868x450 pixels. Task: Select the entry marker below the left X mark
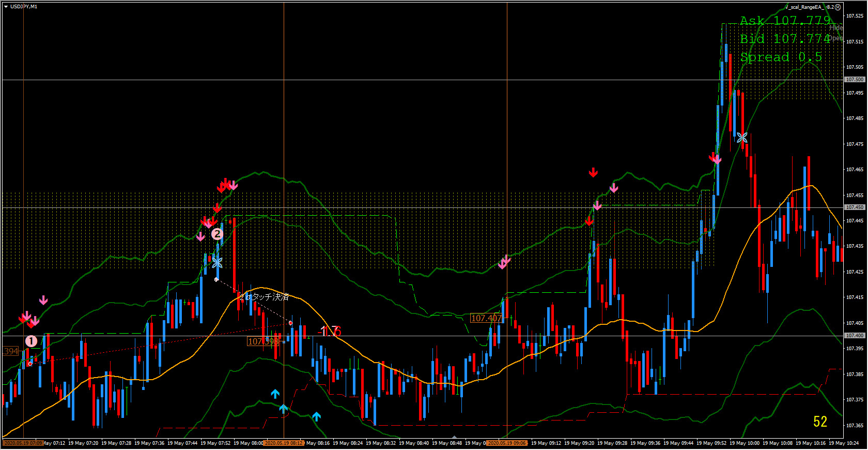point(216,279)
